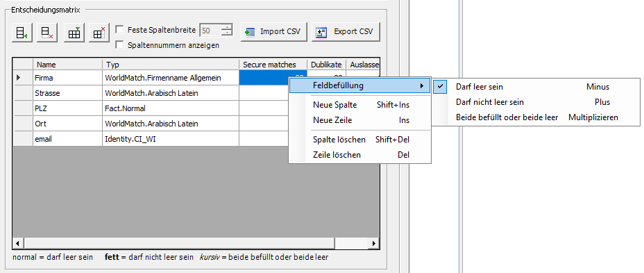
Task: Select Neue Spalte from context menu
Action: [x=359, y=105]
